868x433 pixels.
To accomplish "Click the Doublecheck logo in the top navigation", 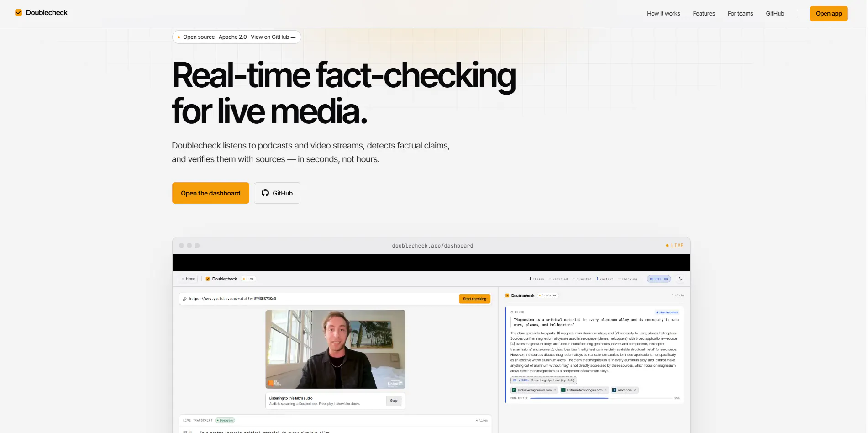I will click(x=41, y=13).
